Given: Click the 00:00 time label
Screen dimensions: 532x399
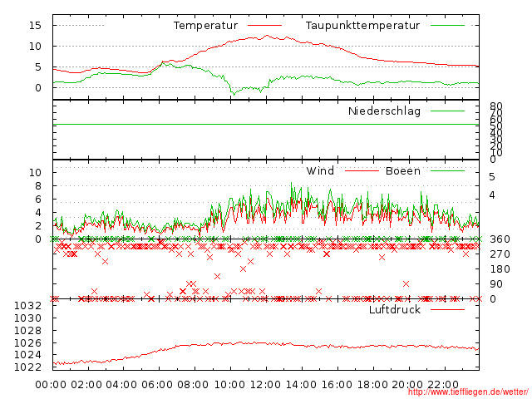Looking at the screenshot, I should [51, 385].
